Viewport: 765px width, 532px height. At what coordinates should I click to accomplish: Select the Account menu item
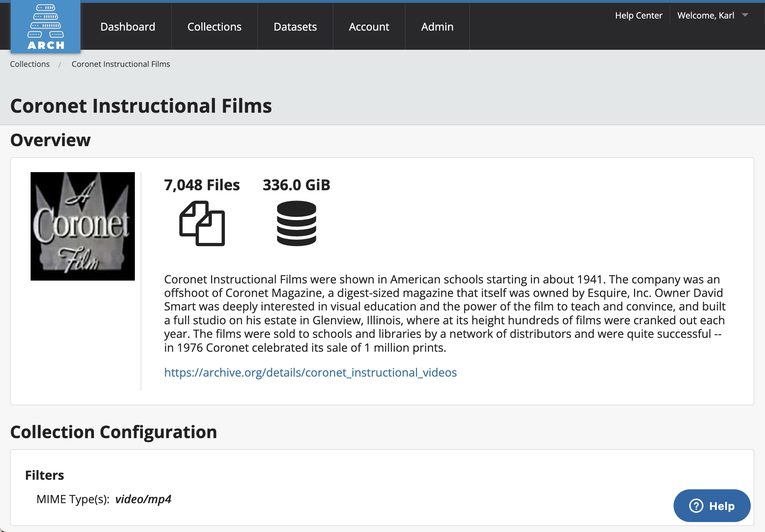point(369,27)
